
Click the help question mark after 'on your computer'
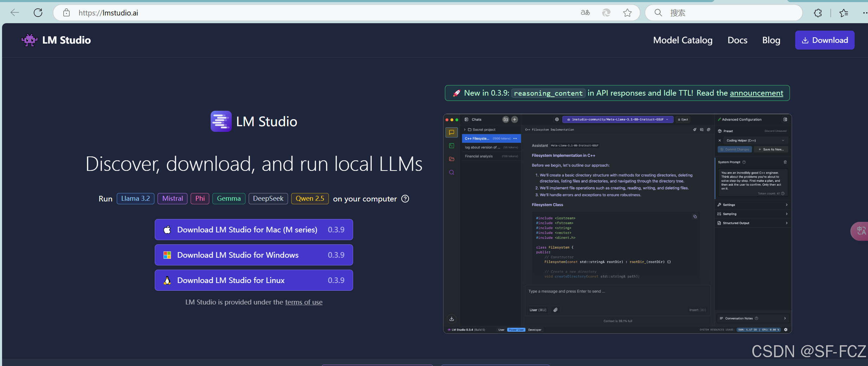405,199
